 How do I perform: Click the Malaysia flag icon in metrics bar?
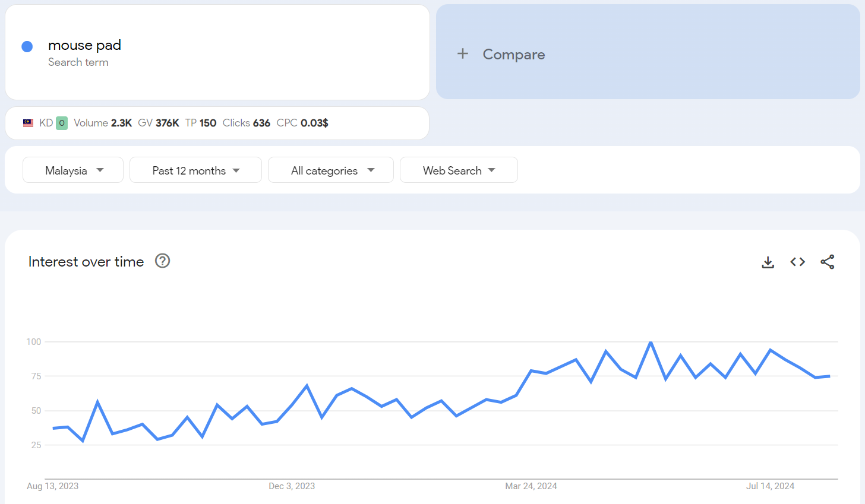pyautogui.click(x=28, y=123)
